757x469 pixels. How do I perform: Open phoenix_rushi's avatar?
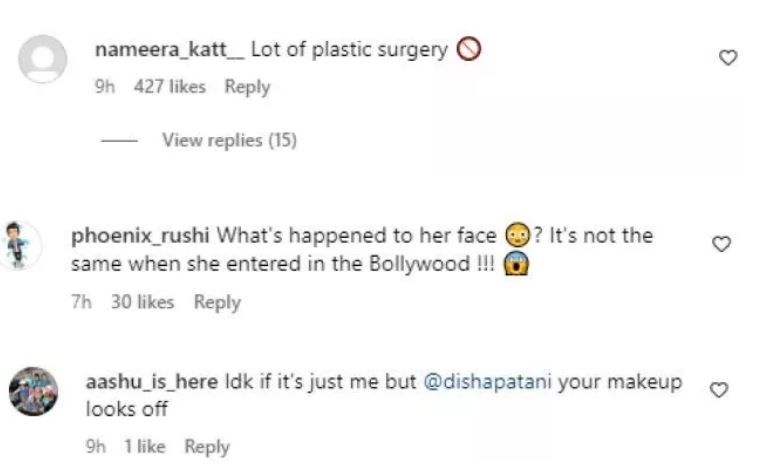[x=22, y=246]
